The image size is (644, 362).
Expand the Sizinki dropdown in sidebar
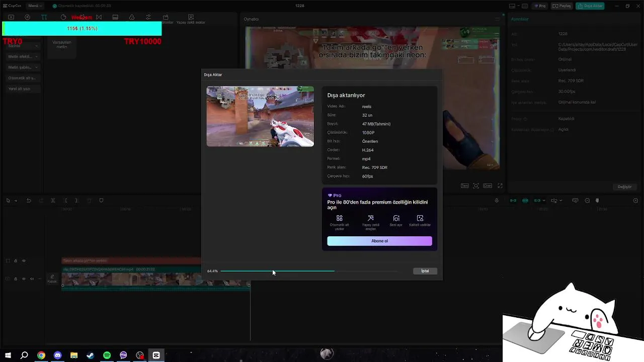click(23, 46)
